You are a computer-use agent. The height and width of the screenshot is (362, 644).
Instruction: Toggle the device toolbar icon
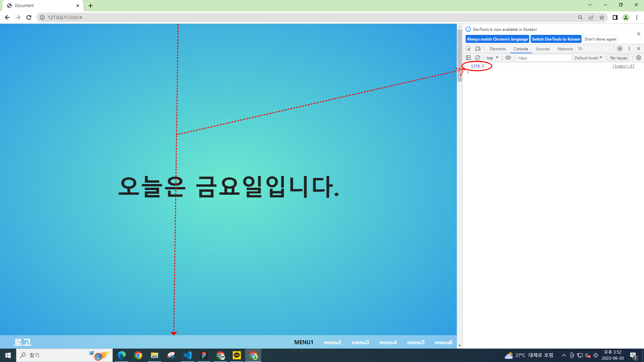coord(478,49)
